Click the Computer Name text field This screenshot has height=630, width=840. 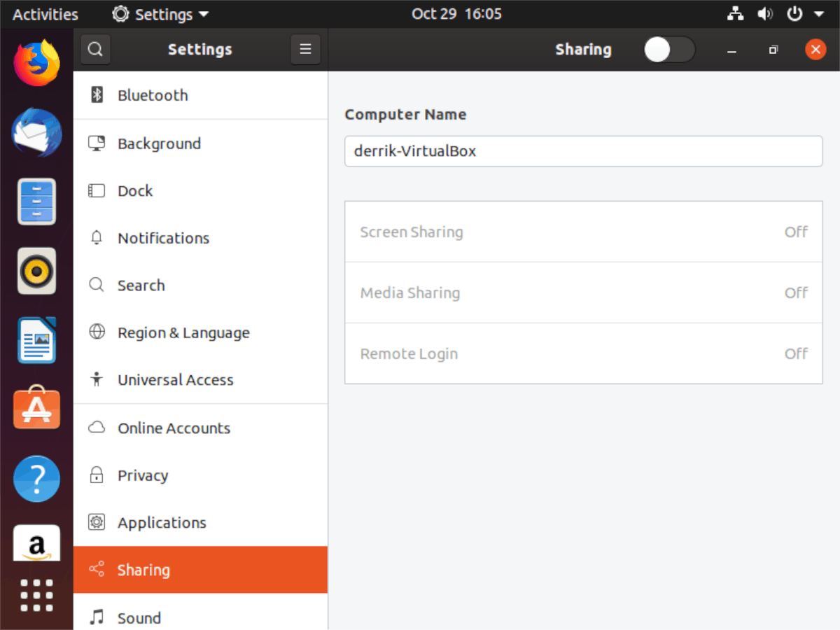point(583,151)
